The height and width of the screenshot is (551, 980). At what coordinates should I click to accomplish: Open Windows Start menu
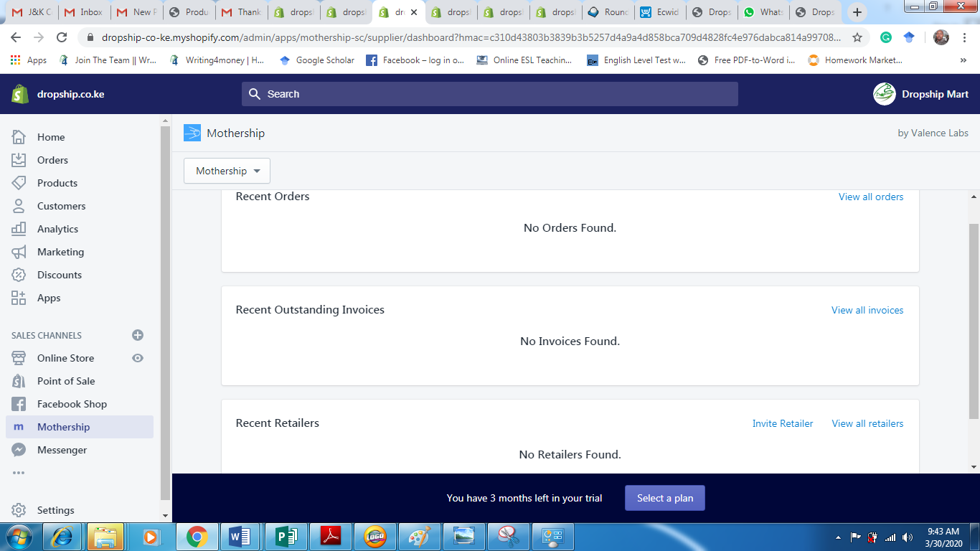coord(19,537)
